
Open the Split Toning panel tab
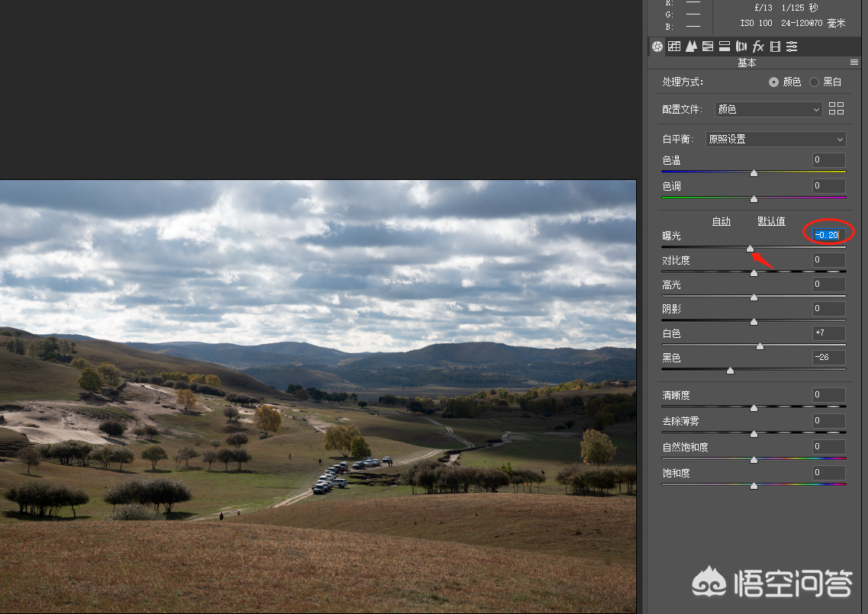(725, 47)
